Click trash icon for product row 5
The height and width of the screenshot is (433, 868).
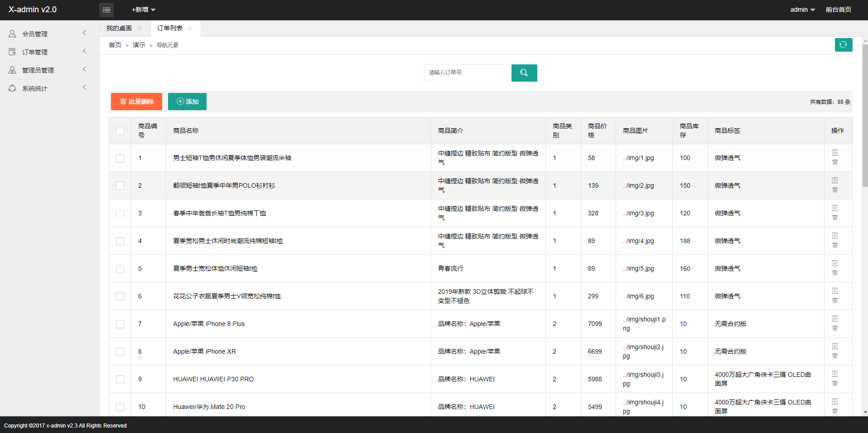tap(835, 273)
